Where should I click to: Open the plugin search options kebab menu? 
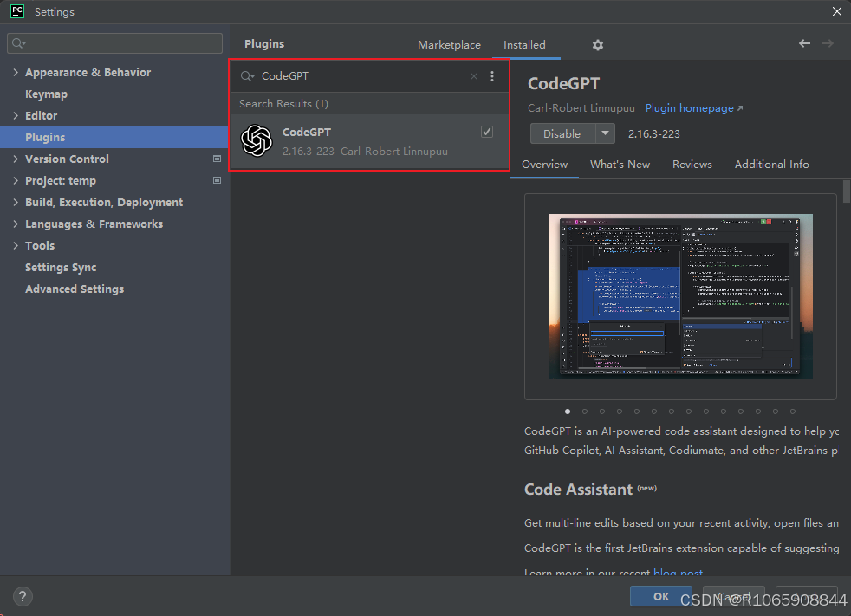[492, 76]
